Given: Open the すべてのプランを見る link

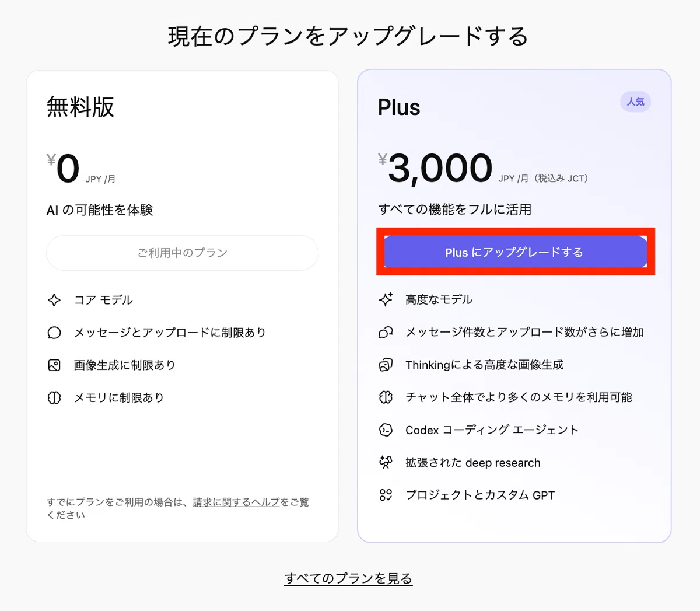Looking at the screenshot, I should (x=348, y=578).
